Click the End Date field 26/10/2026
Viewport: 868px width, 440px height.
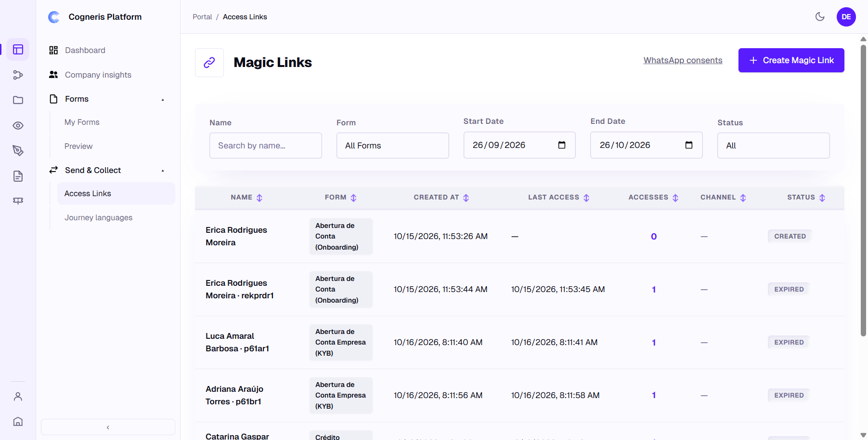tap(647, 145)
